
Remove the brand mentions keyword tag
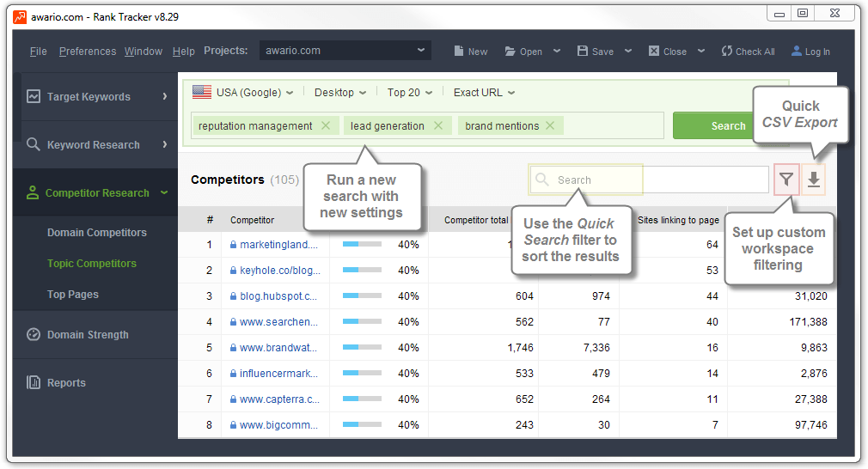click(x=550, y=125)
